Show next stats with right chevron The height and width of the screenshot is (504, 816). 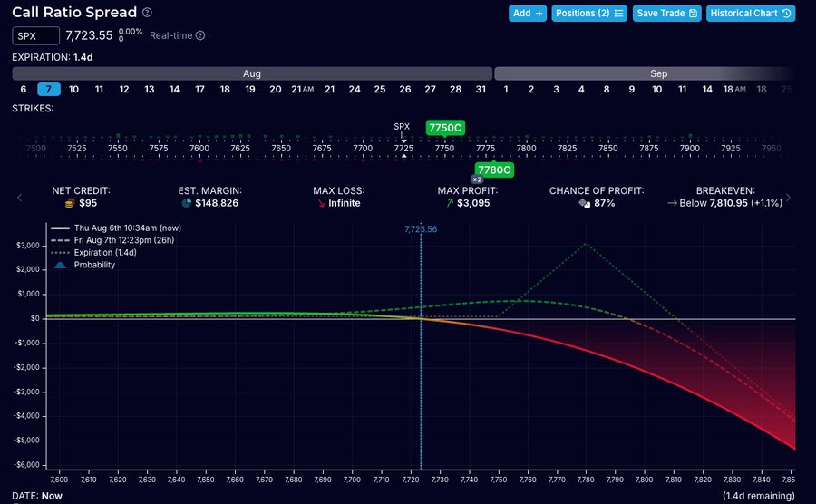[789, 198]
